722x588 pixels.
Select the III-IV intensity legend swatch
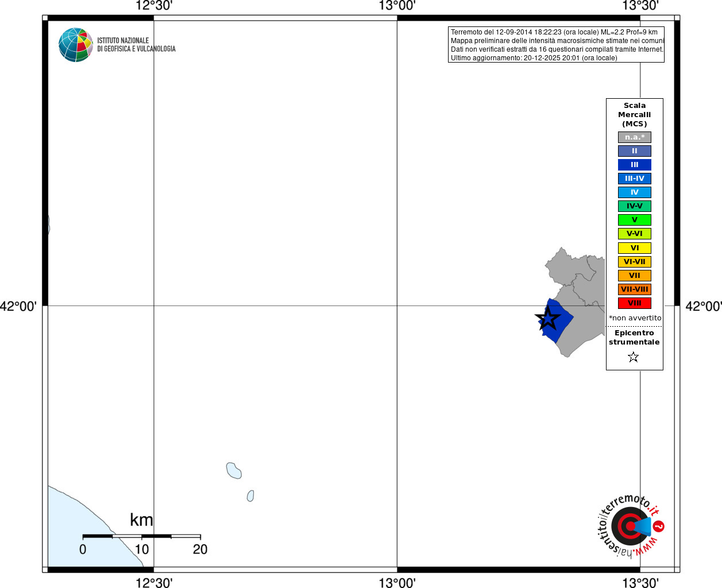(635, 179)
